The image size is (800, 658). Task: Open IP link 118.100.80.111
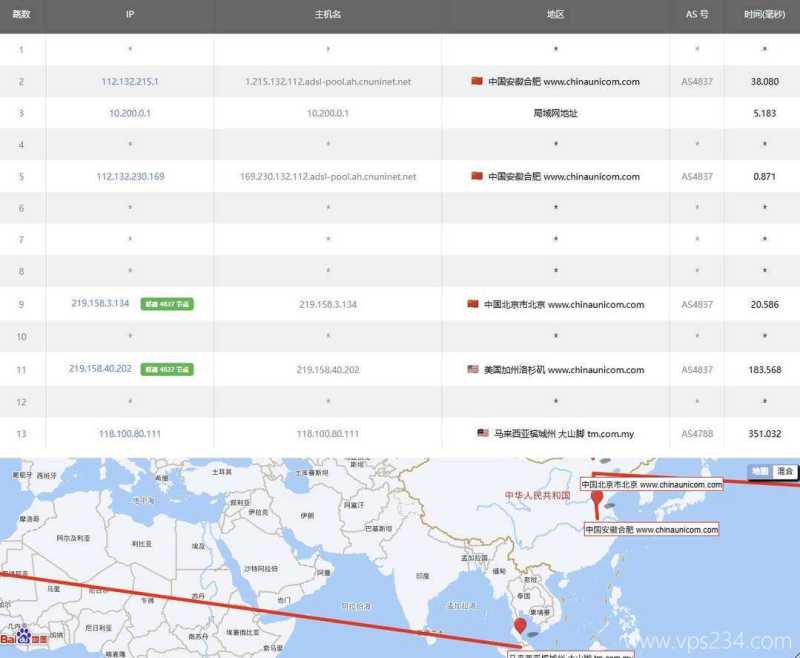click(x=130, y=433)
